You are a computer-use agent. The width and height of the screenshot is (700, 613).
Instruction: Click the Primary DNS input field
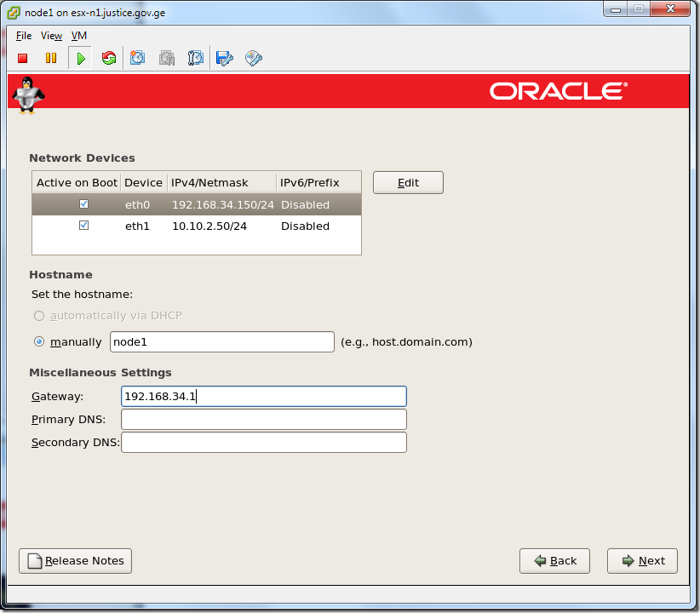(264, 419)
